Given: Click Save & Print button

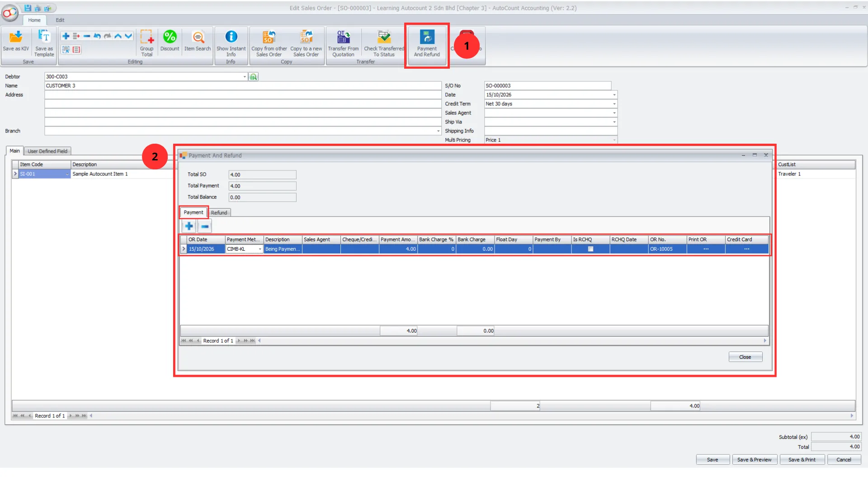Looking at the screenshot, I should tap(802, 460).
